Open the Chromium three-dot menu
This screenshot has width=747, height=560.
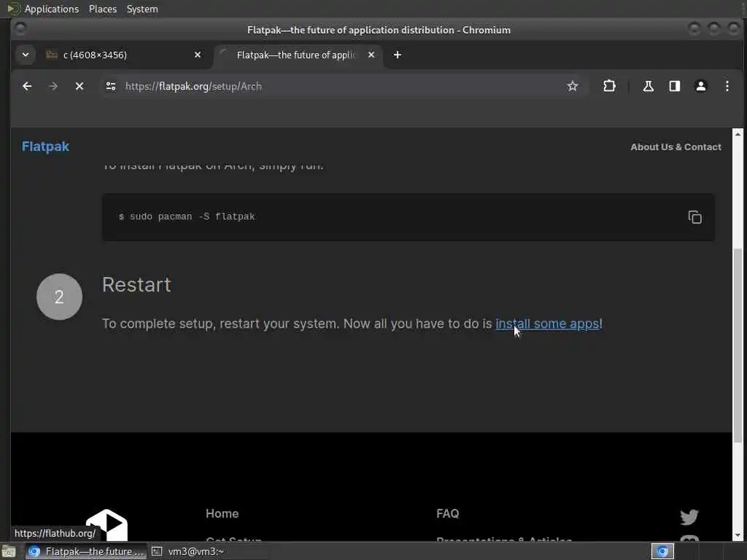[727, 86]
